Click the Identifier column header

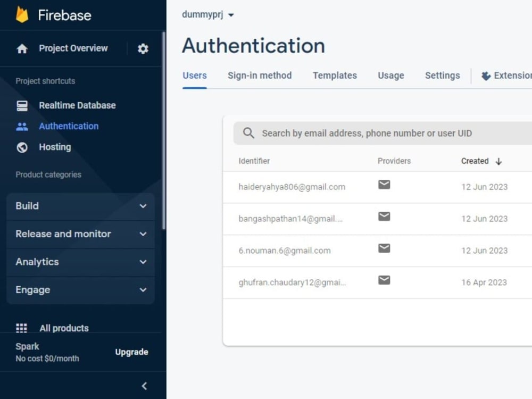[x=254, y=161]
